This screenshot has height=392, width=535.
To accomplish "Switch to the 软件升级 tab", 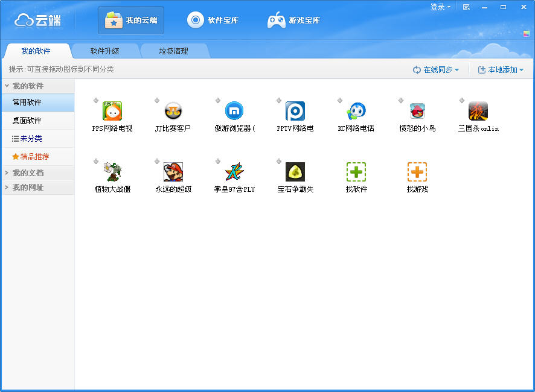I will 105,51.
